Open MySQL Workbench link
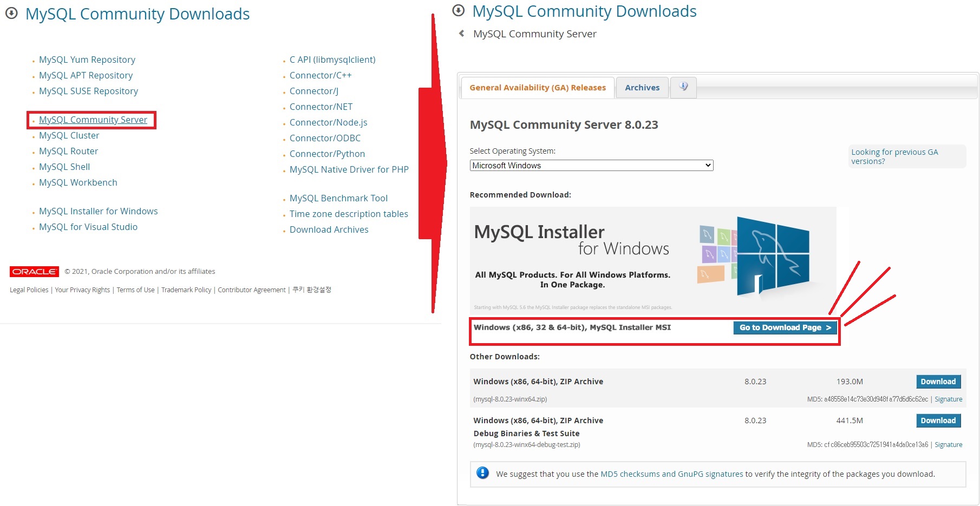This screenshot has width=980, height=506. (x=78, y=182)
